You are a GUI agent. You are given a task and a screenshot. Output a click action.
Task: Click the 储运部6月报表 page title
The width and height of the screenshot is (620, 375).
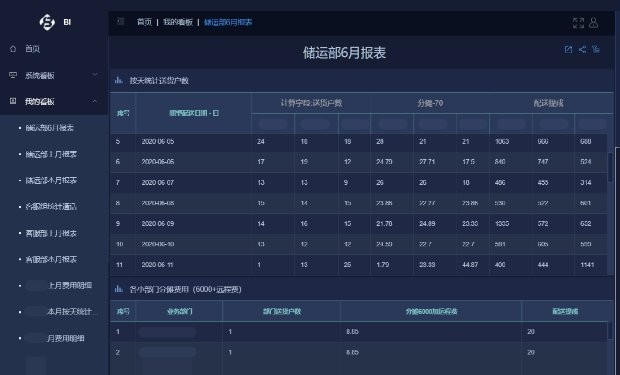[x=344, y=53]
